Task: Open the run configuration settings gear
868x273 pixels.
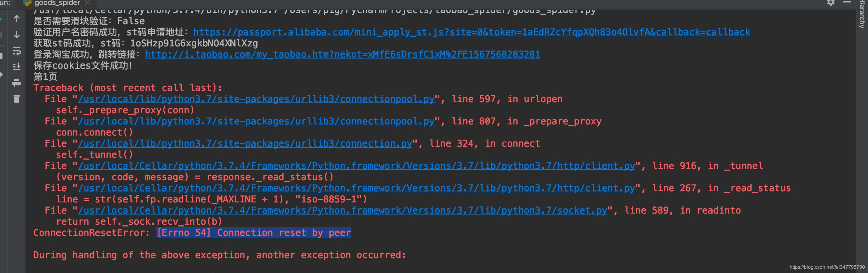Action: click(831, 3)
